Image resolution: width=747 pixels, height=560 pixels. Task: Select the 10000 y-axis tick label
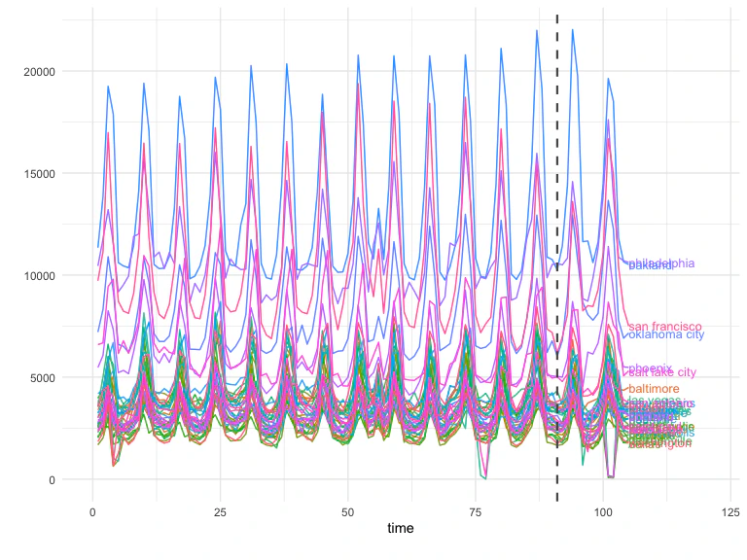click(39, 276)
